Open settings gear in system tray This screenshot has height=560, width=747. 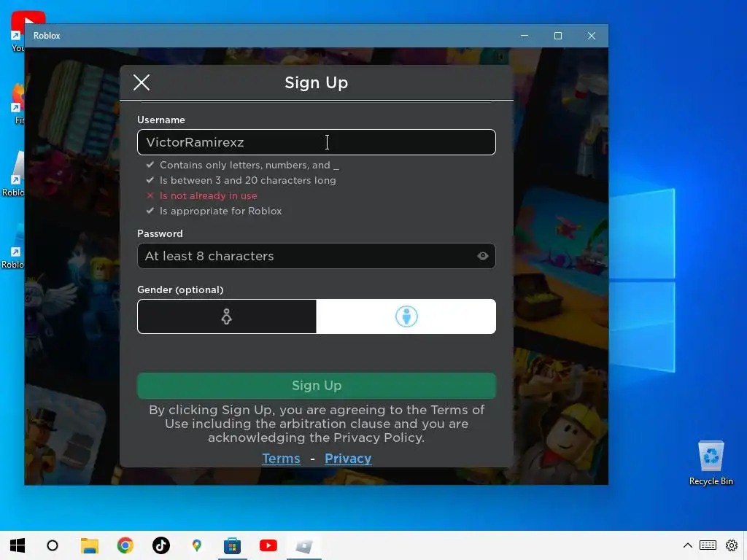tap(732, 545)
